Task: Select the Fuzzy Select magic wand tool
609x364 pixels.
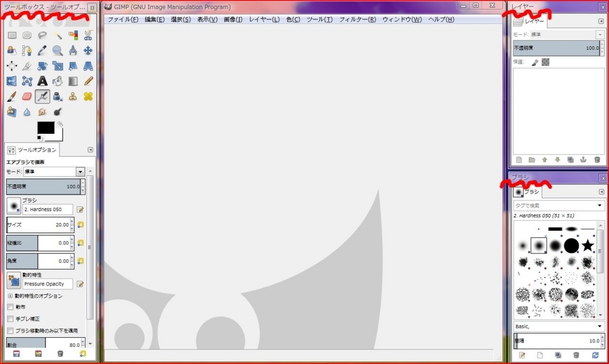Action: coord(58,35)
